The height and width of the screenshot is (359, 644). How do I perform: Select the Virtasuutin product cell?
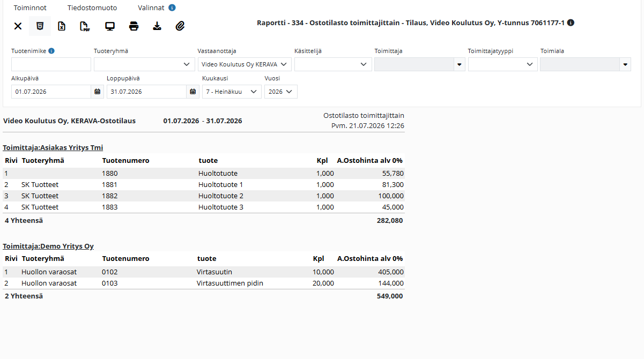(214, 272)
